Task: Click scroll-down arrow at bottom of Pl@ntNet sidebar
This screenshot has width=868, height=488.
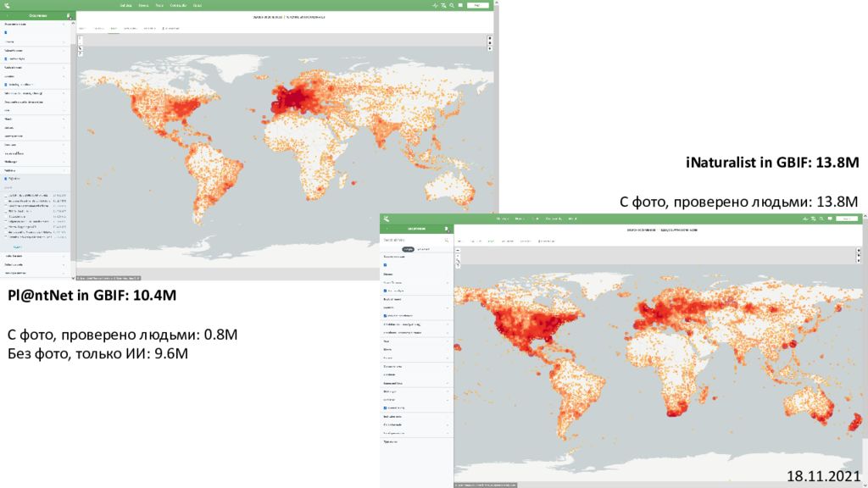Action: 73,278
